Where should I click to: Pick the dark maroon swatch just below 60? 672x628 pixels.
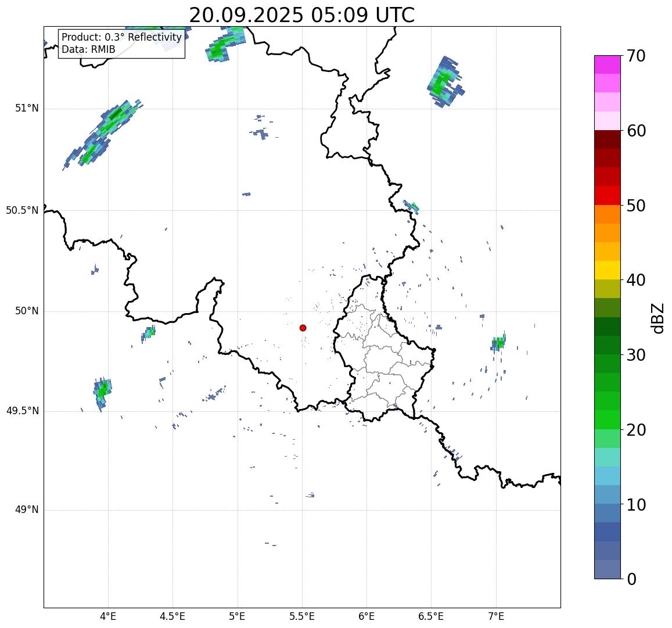point(608,140)
